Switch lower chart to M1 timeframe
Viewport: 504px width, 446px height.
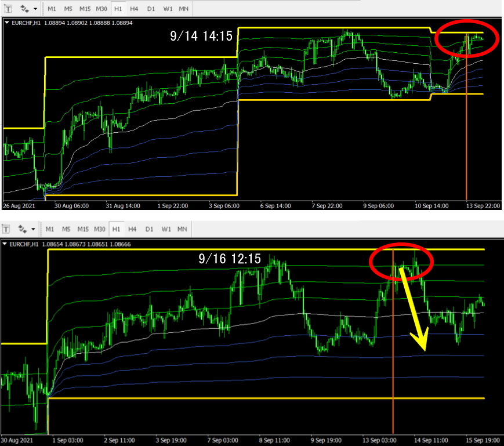pyautogui.click(x=50, y=229)
